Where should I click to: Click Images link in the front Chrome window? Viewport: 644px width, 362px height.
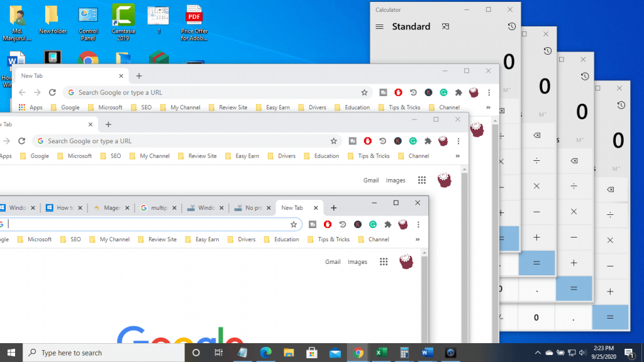click(x=357, y=262)
